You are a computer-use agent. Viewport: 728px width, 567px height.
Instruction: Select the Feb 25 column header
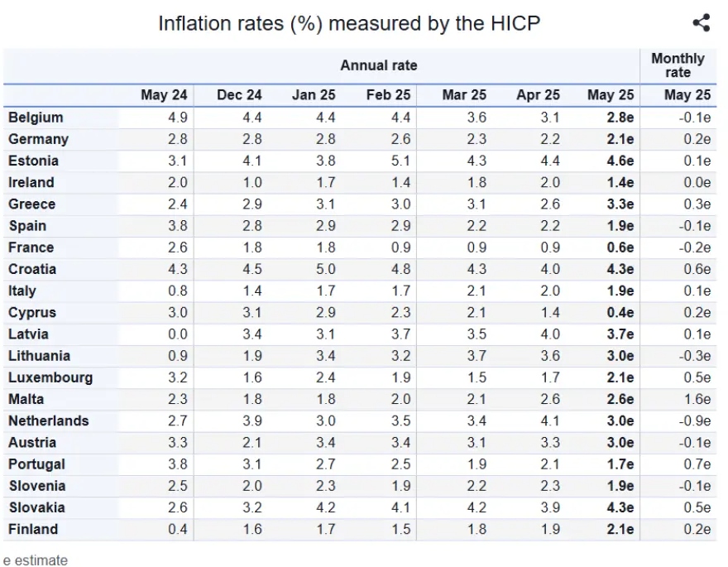pos(389,95)
